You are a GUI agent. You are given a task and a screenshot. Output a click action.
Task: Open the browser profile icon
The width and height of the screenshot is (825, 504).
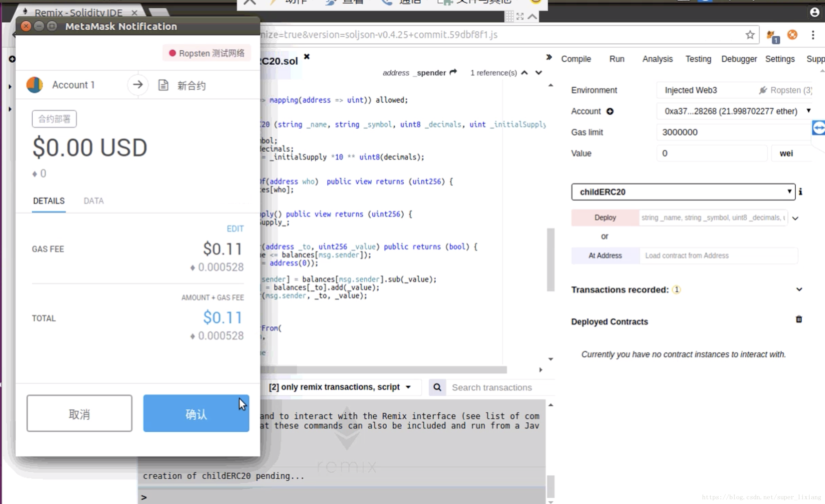click(x=814, y=12)
